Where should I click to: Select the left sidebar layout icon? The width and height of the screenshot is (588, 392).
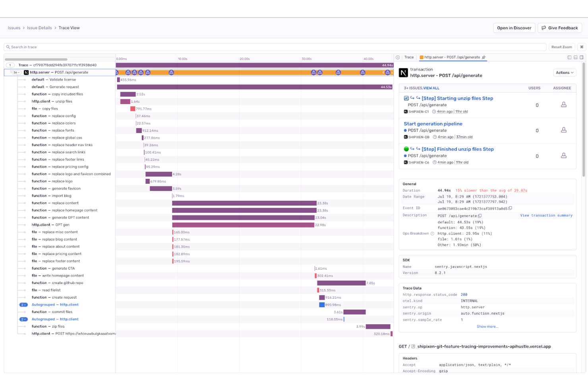tap(569, 57)
